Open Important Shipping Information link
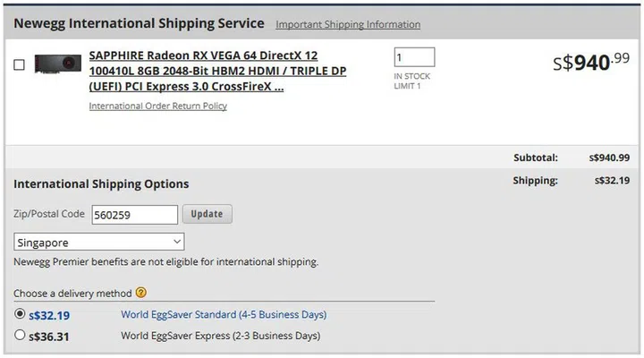This screenshot has height=358, width=644. (348, 24)
